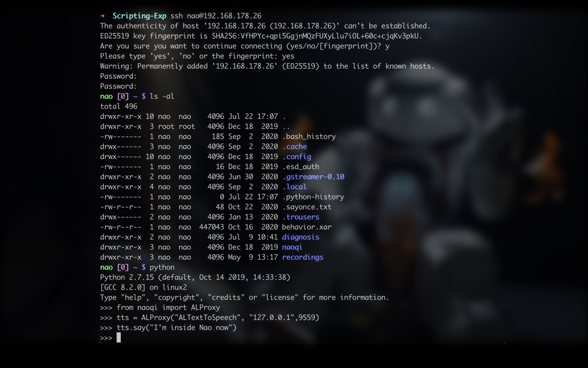Image resolution: width=588 pixels, height=368 pixels.
Task: Click the diagnosis directory name
Action: [300, 237]
